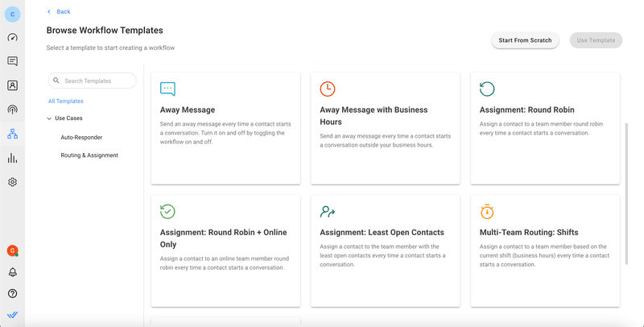Go Back to previous page
This screenshot has width=644, height=327.
pyautogui.click(x=59, y=11)
